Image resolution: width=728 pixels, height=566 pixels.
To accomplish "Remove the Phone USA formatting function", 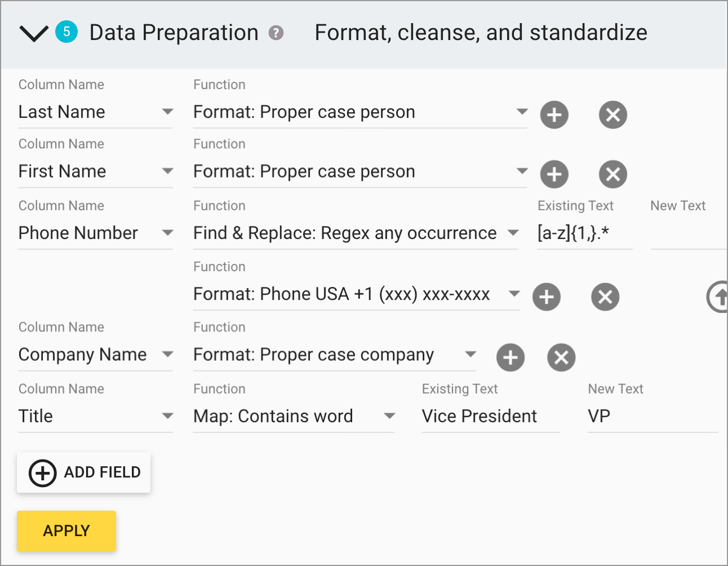I will pyautogui.click(x=605, y=297).
